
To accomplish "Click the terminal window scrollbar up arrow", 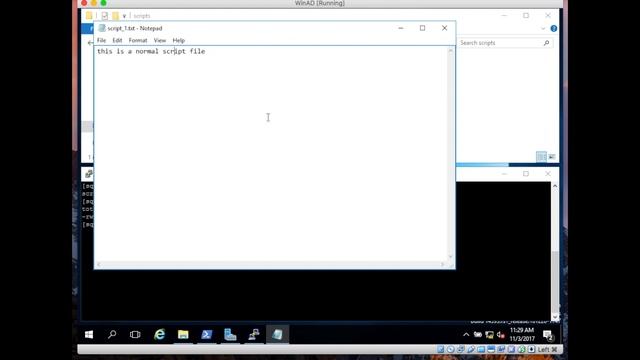I will (x=555, y=186).
